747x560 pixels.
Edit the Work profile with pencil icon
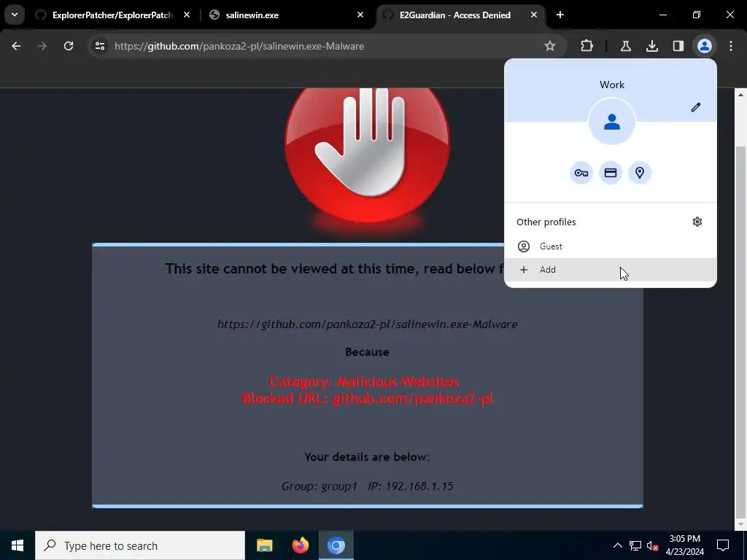(x=695, y=107)
